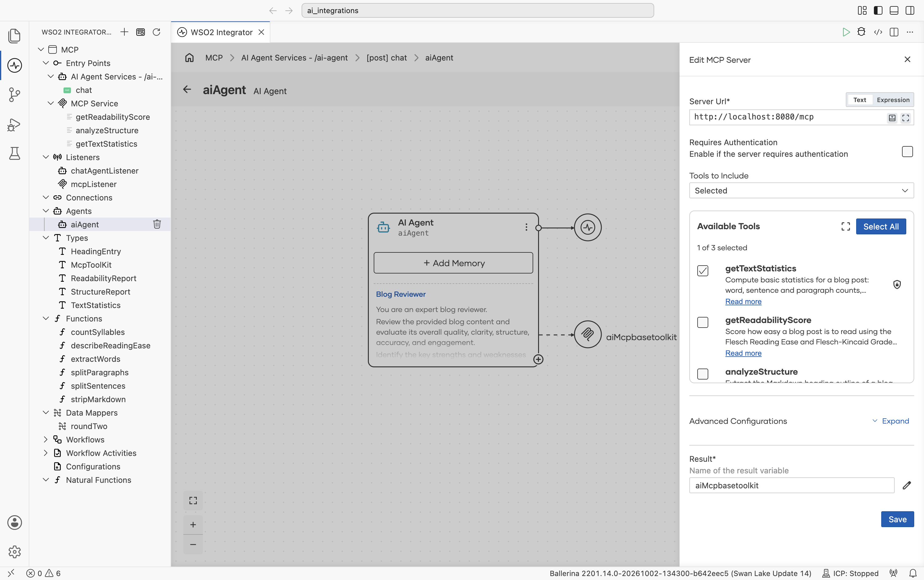
Task: Edit the result variable name with pencil icon
Action: click(907, 486)
